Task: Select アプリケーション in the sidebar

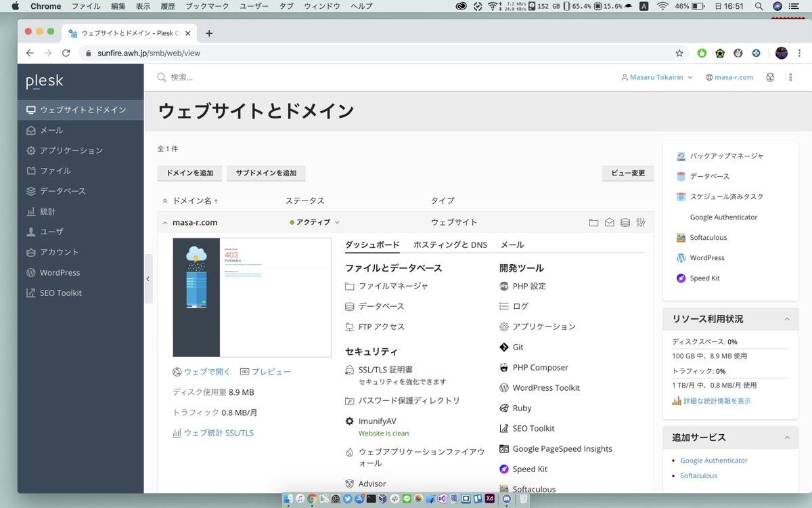Action: 81,150
